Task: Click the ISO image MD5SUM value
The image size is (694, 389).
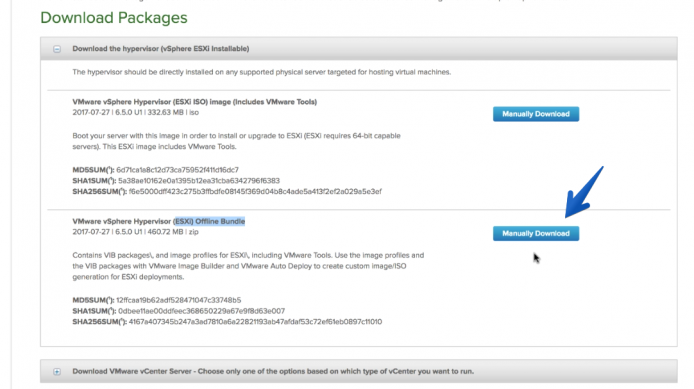Action: point(177,170)
